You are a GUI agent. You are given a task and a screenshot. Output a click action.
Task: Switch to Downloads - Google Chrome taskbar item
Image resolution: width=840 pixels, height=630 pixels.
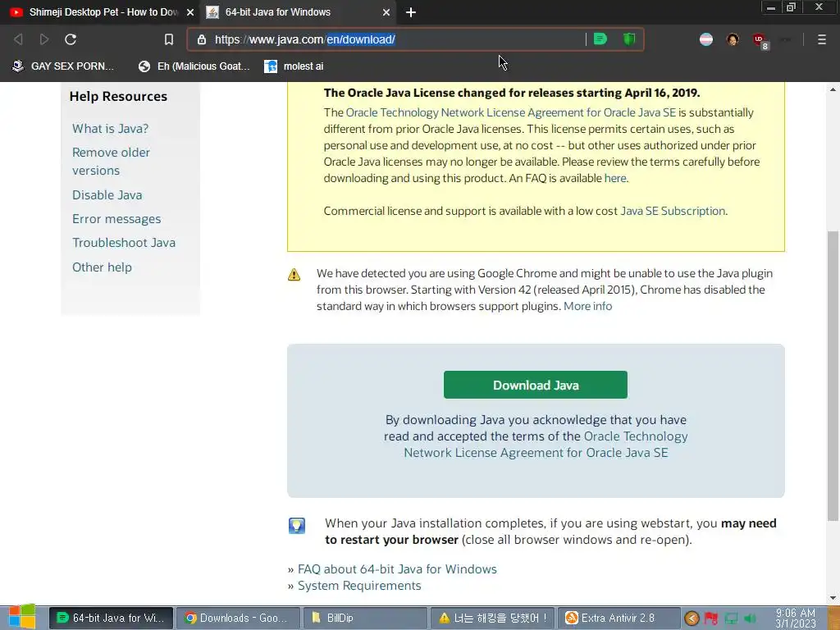[238, 618]
